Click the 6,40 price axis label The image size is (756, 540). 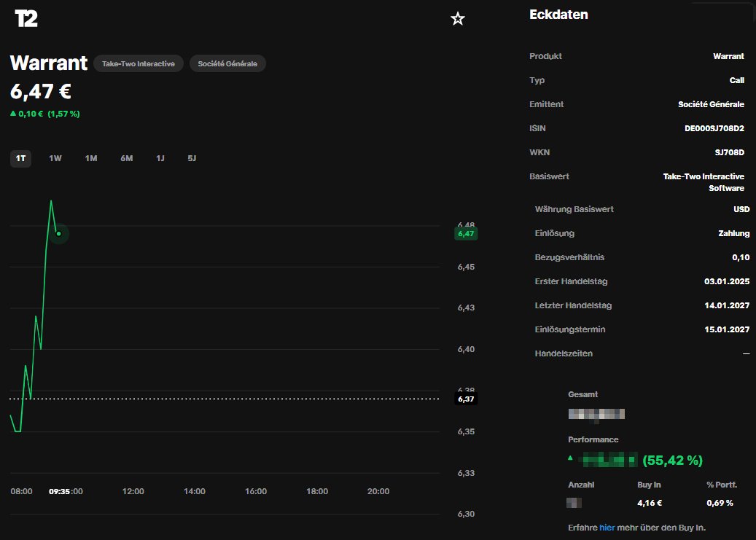(x=466, y=349)
